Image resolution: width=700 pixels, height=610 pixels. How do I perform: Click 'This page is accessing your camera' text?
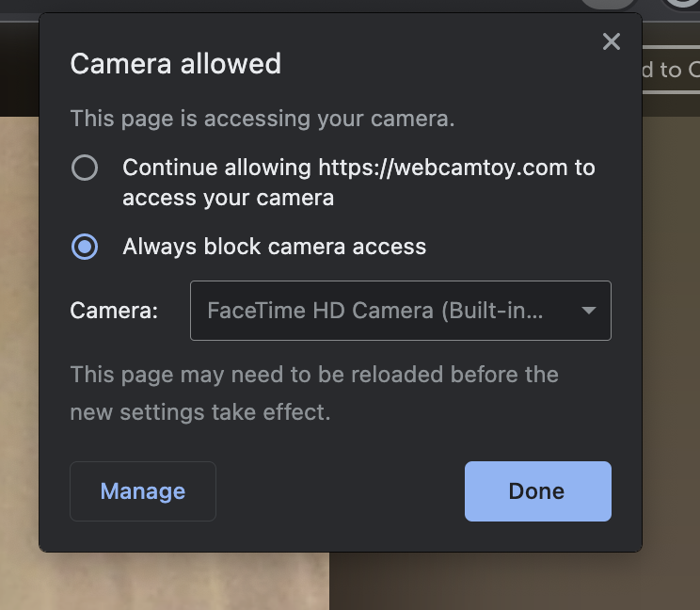tap(262, 119)
